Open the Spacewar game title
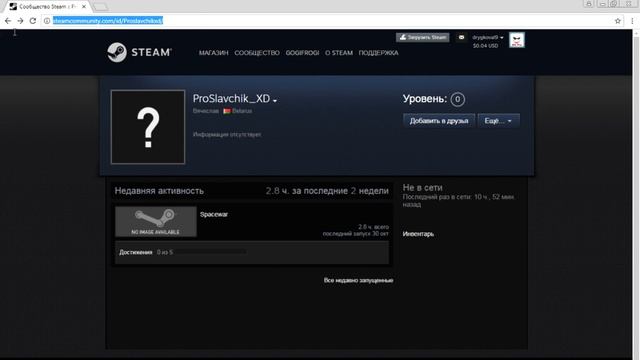 point(214,214)
